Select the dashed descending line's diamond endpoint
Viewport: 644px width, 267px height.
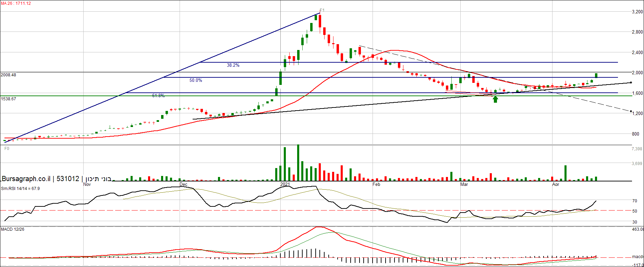pyautogui.click(x=631, y=111)
